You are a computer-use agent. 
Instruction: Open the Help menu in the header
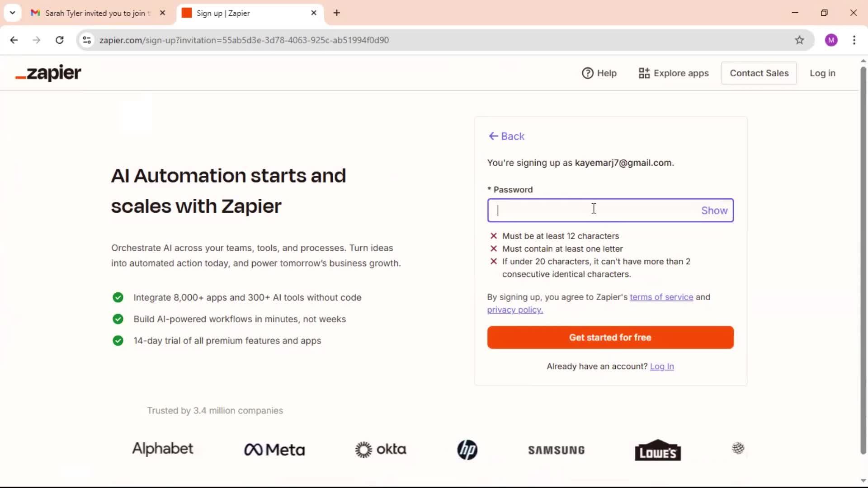click(x=599, y=73)
